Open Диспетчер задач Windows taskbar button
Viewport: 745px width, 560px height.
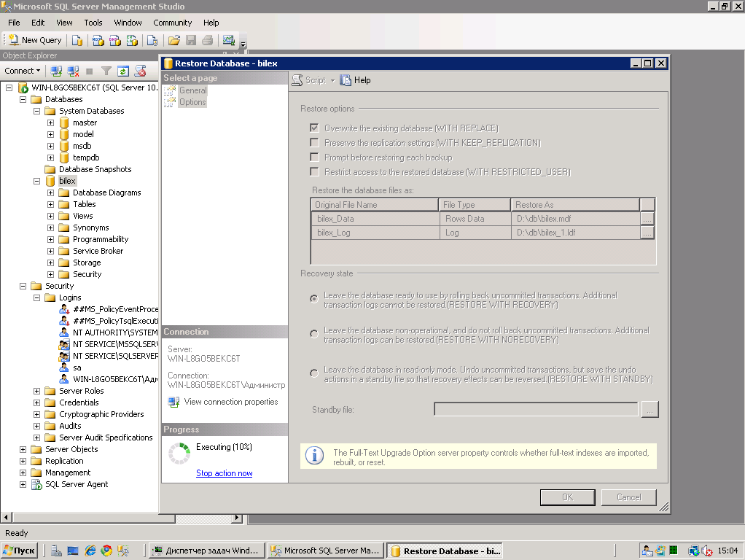[207, 551]
